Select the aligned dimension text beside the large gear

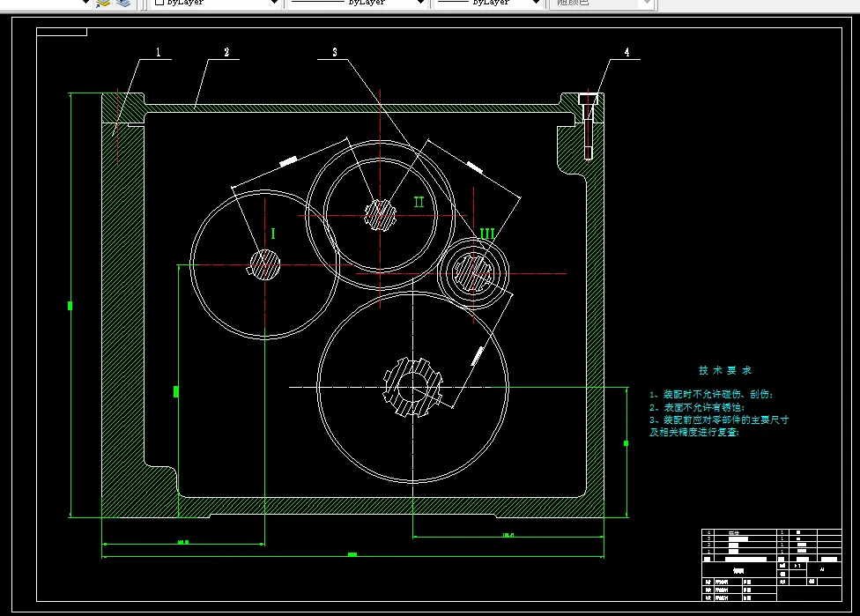(x=478, y=355)
